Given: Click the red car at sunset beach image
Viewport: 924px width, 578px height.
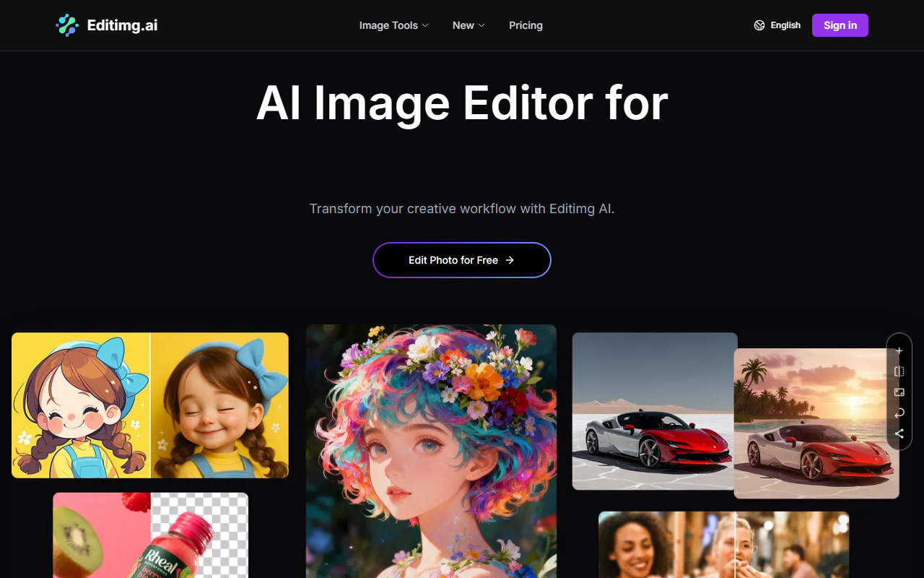Looking at the screenshot, I should pos(816,423).
